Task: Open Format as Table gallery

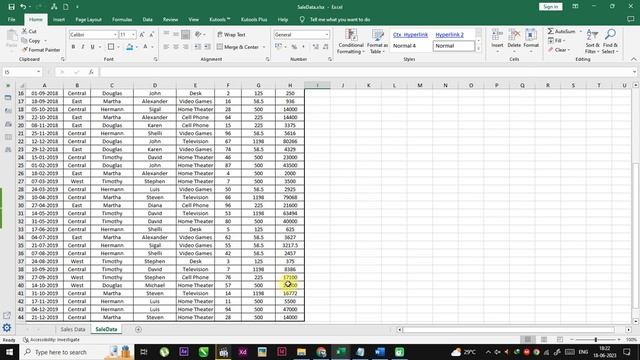Action: pos(377,41)
